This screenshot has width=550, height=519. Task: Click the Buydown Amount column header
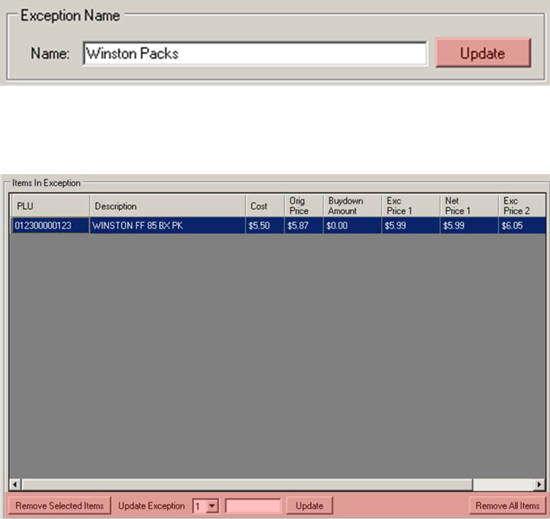353,206
